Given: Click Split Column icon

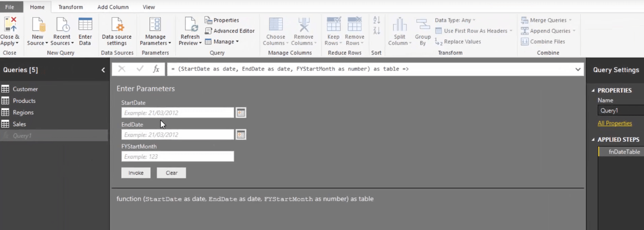Looking at the screenshot, I should [400, 24].
